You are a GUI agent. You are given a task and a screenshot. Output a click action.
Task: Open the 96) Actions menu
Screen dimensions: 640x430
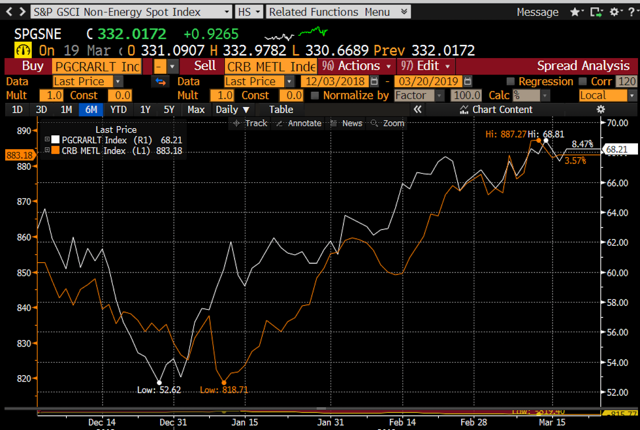[356, 66]
